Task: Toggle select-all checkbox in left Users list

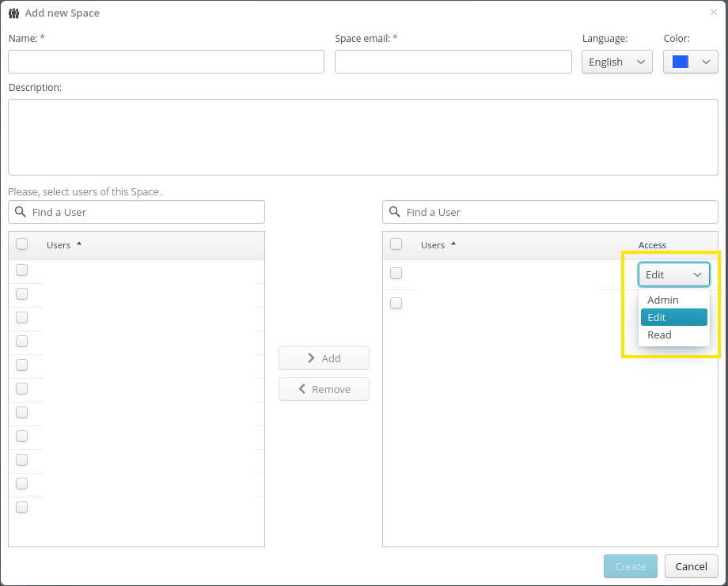Action: (x=22, y=244)
